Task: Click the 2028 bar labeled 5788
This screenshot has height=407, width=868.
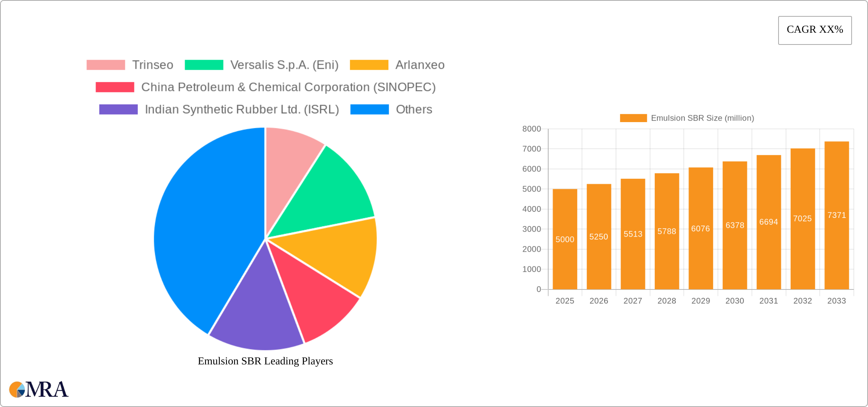Action: (x=667, y=231)
